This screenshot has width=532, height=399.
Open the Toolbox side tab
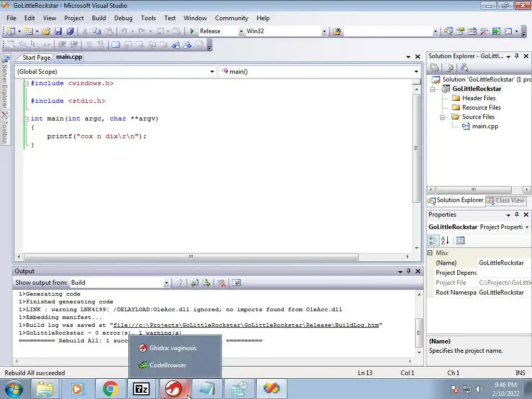coord(5,128)
